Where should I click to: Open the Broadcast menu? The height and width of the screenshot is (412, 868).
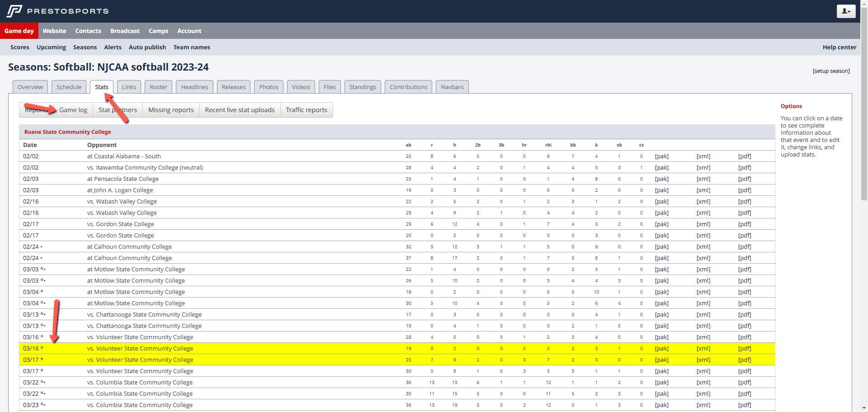pos(125,31)
